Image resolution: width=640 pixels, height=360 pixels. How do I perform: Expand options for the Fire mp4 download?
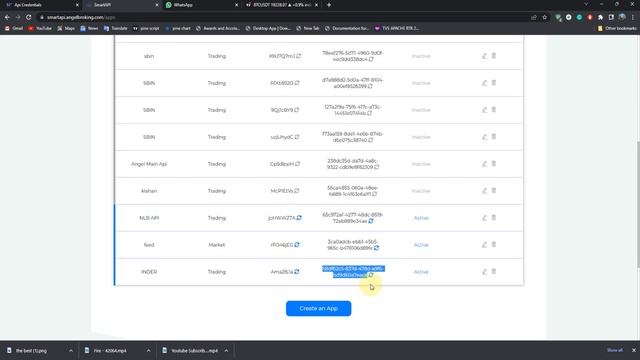(x=148, y=351)
